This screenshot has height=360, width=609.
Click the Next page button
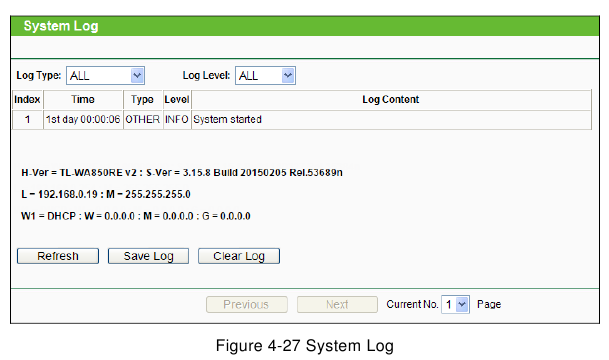coord(337,304)
